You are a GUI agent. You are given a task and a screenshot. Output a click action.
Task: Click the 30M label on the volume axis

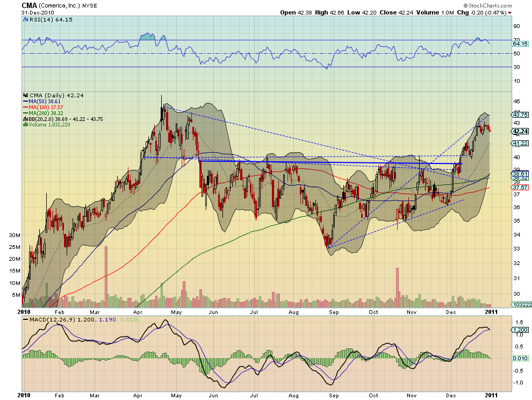(15, 235)
